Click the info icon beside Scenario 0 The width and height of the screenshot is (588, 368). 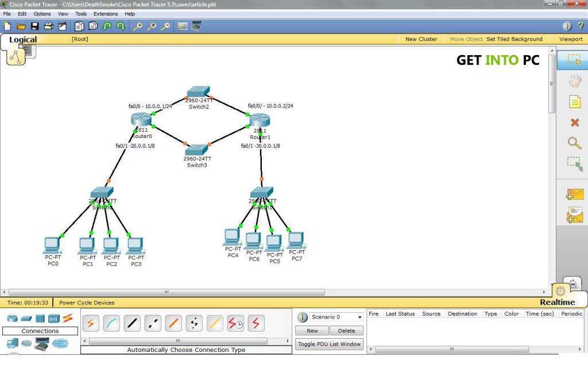(x=302, y=317)
